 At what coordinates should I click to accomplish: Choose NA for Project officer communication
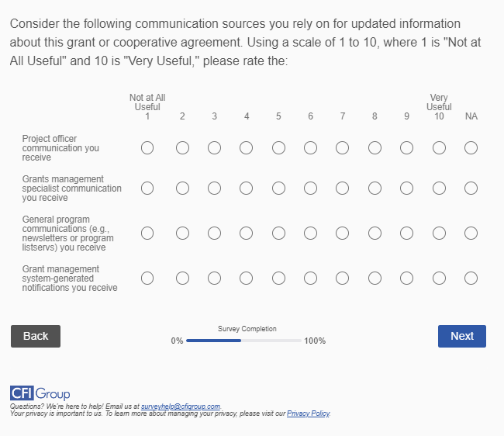(x=471, y=147)
